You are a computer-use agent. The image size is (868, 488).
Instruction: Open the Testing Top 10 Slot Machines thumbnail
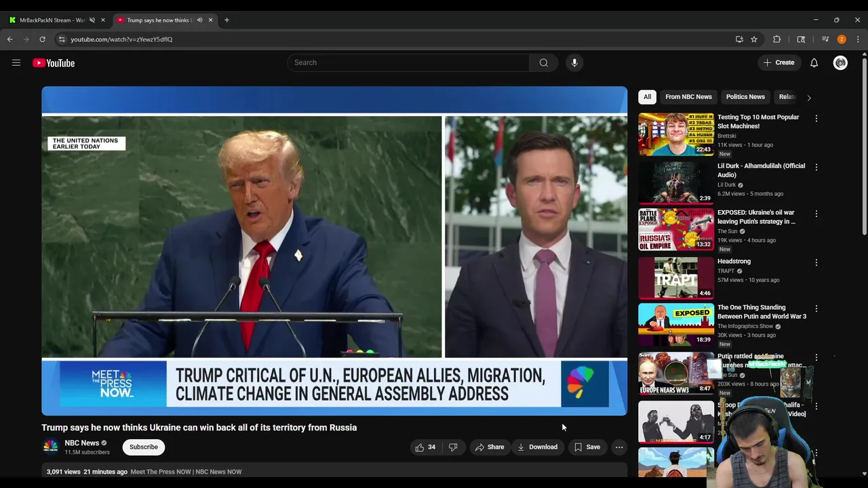pyautogui.click(x=676, y=134)
